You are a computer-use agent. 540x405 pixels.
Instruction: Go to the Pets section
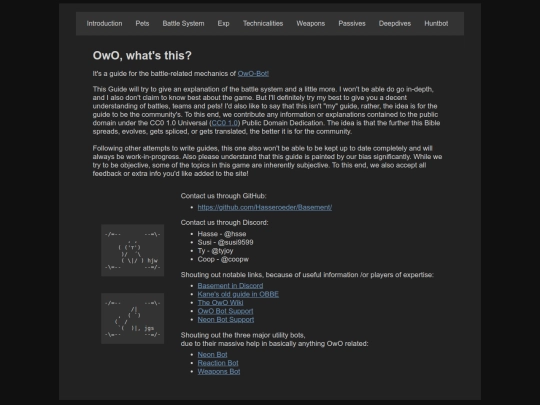pyautogui.click(x=142, y=23)
